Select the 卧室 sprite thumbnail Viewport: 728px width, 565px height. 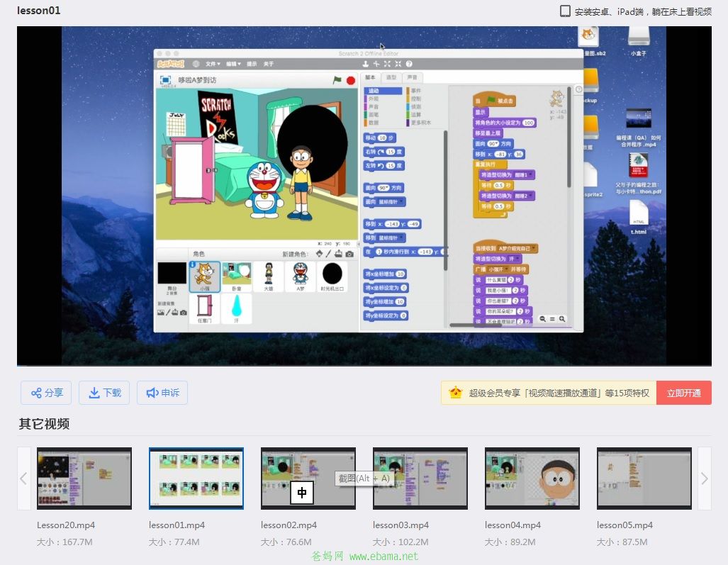(236, 276)
